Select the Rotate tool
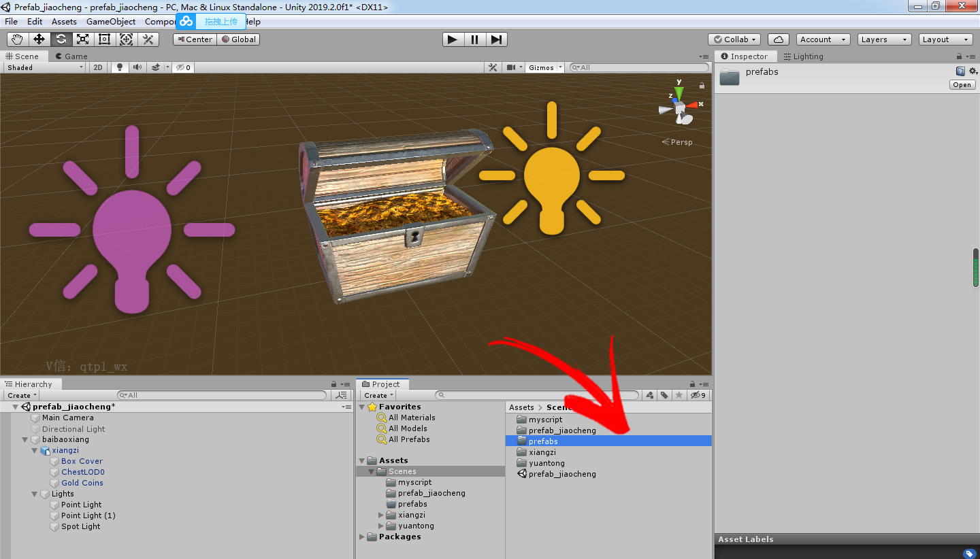Screen dimensions: 980x559 coord(61,39)
